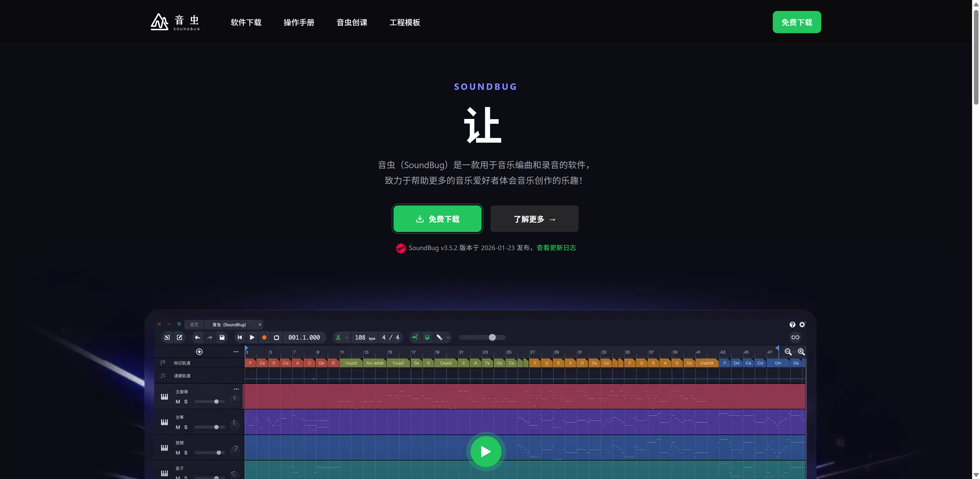Open 操作手册 in navigation bar
The height and width of the screenshot is (479, 980).
coord(299,22)
